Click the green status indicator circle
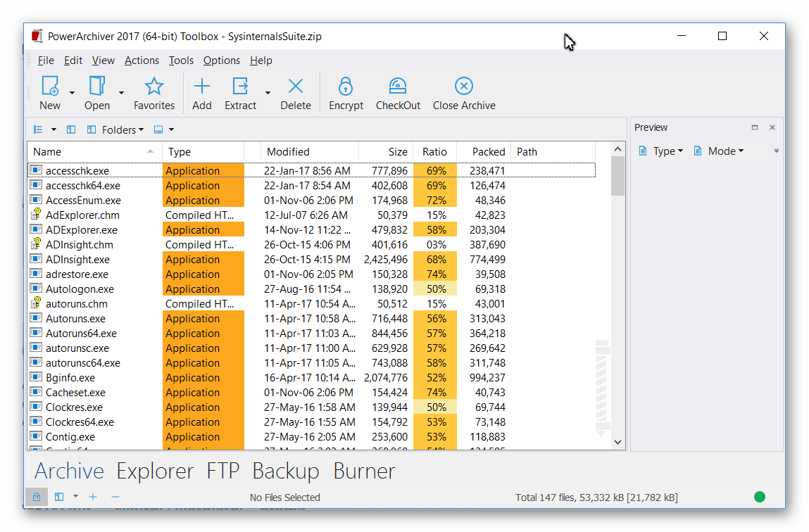This screenshot has height=532, width=809. pyautogui.click(x=760, y=497)
